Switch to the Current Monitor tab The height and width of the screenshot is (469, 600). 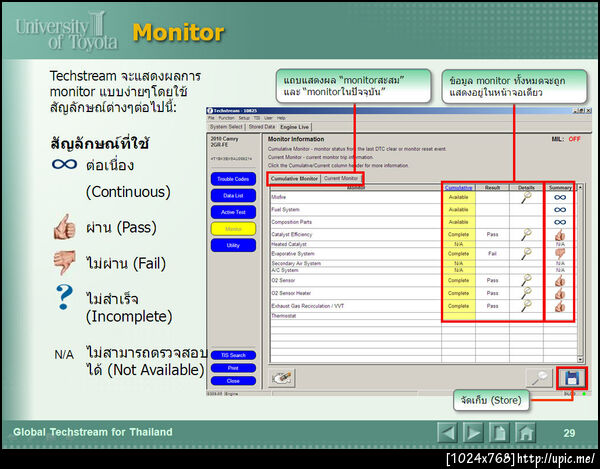coord(341,178)
